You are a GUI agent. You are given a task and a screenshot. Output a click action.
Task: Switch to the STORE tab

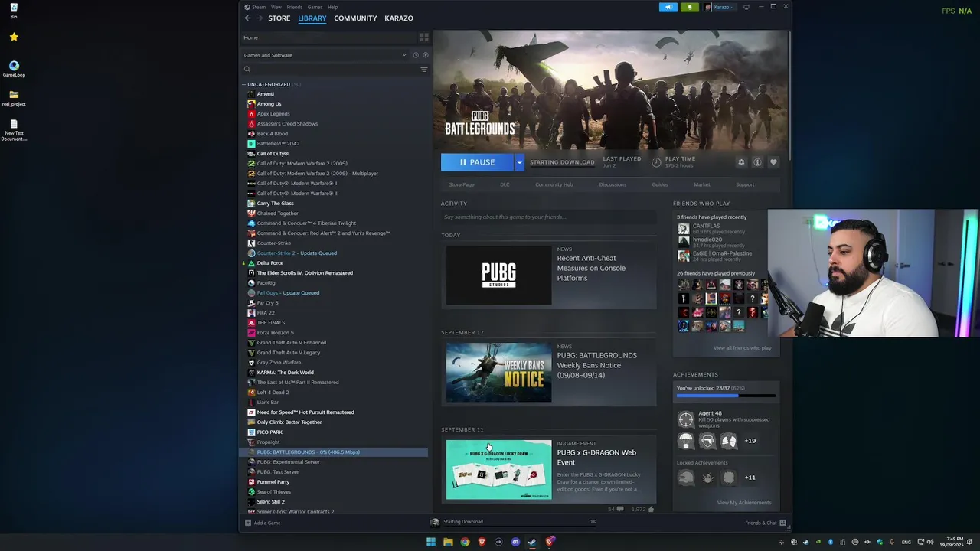279,18
